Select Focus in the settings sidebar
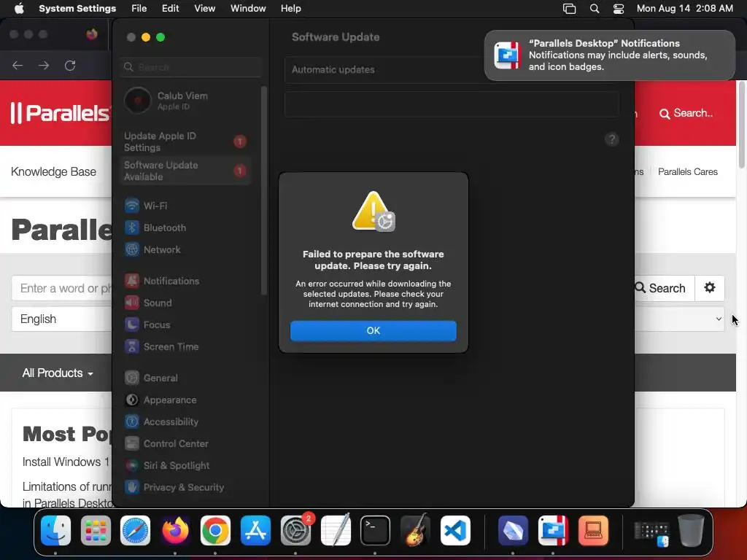 [x=186, y=324]
